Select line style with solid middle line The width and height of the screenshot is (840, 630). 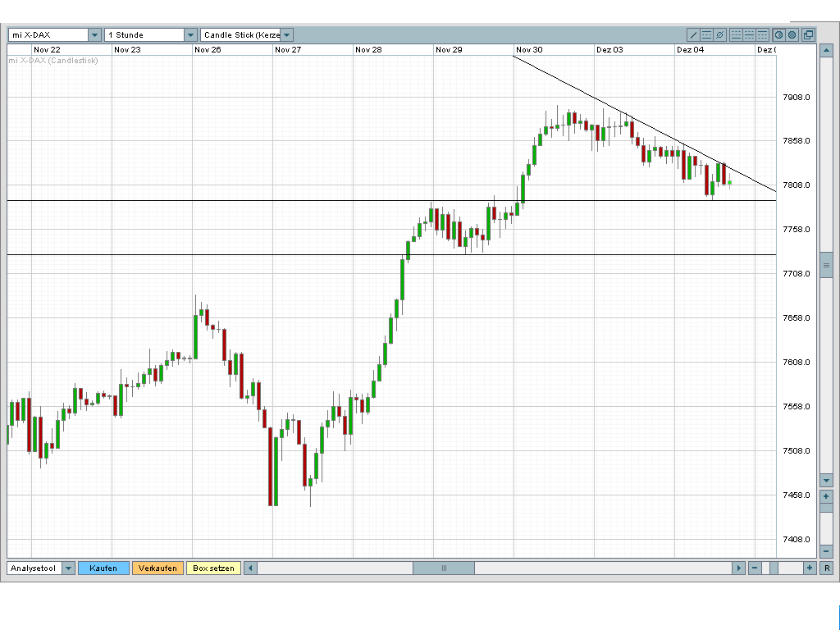pyautogui.click(x=749, y=34)
